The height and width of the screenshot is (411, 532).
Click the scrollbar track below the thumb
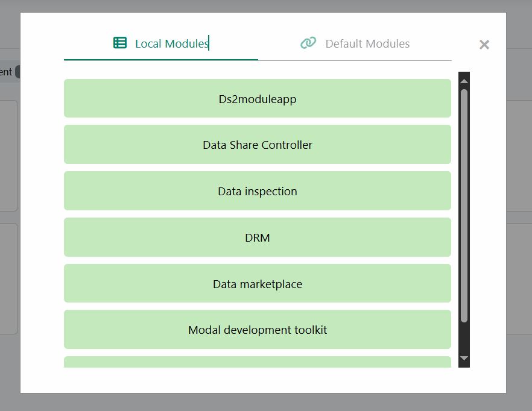click(464, 337)
